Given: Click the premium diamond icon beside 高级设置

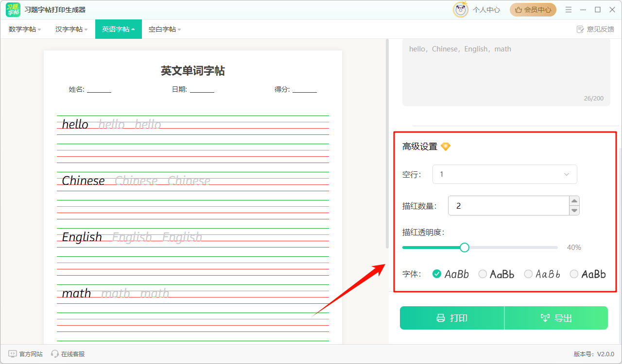Looking at the screenshot, I should 446,147.
